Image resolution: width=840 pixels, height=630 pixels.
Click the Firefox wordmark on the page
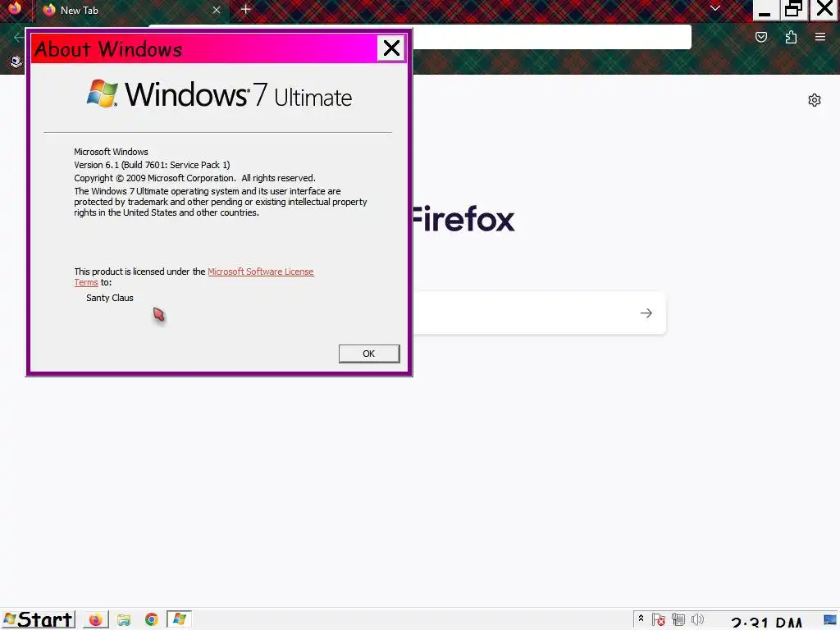(464, 219)
